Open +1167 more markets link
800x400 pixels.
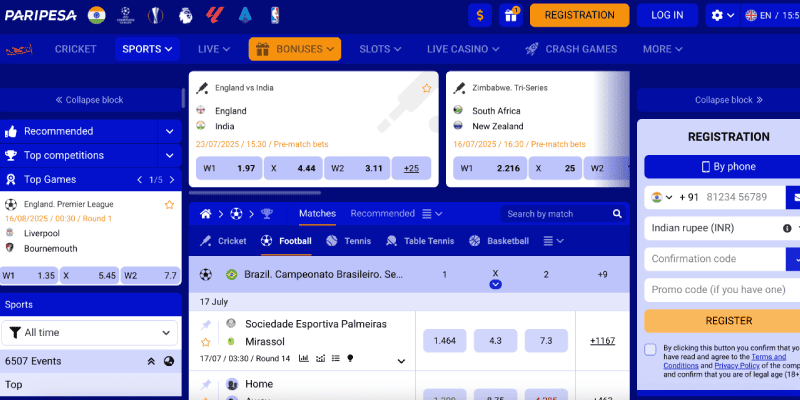603,341
